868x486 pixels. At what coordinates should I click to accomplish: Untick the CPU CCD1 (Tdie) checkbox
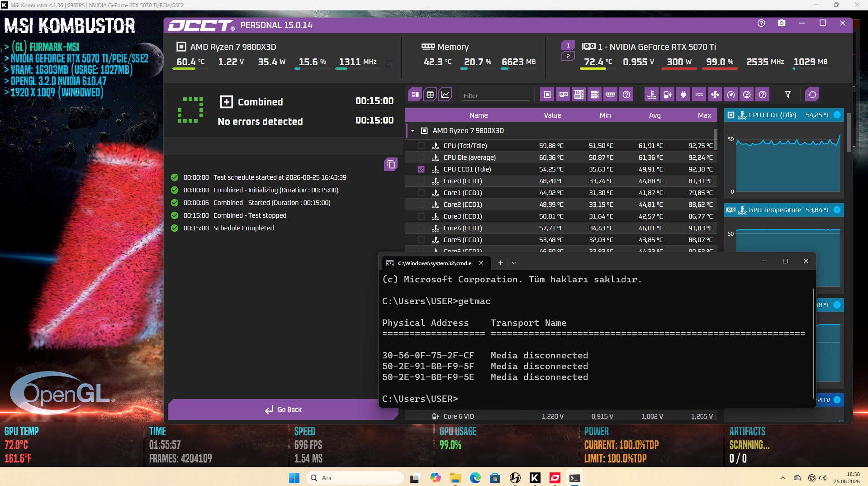click(x=421, y=169)
